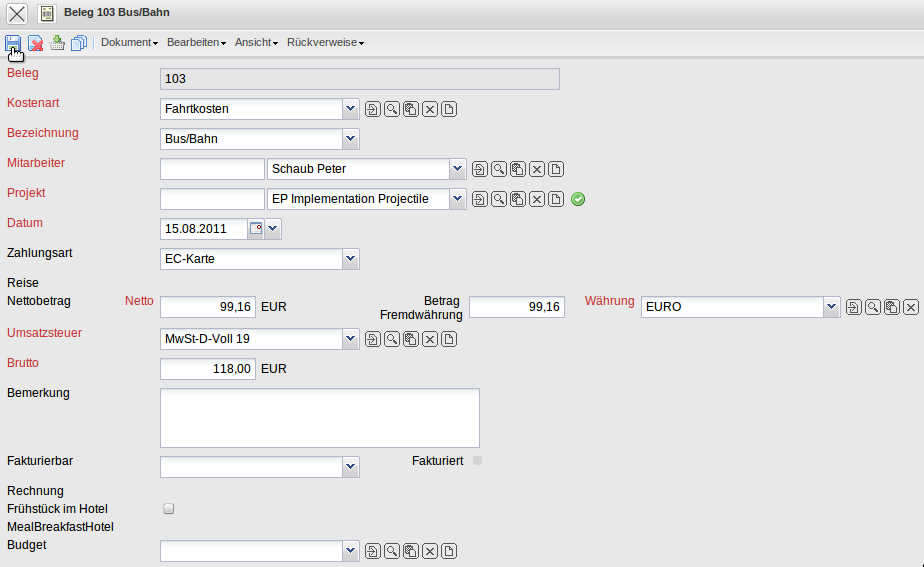Click the delete document icon with red X

[35, 43]
